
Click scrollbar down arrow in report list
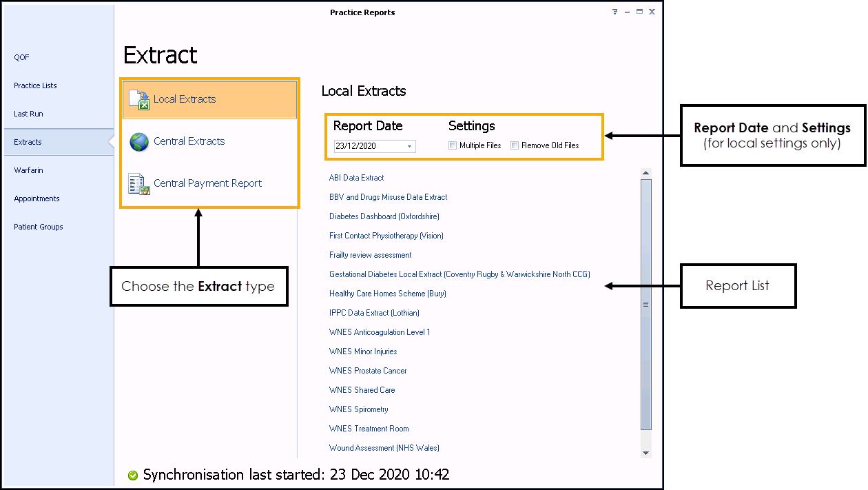[645, 453]
